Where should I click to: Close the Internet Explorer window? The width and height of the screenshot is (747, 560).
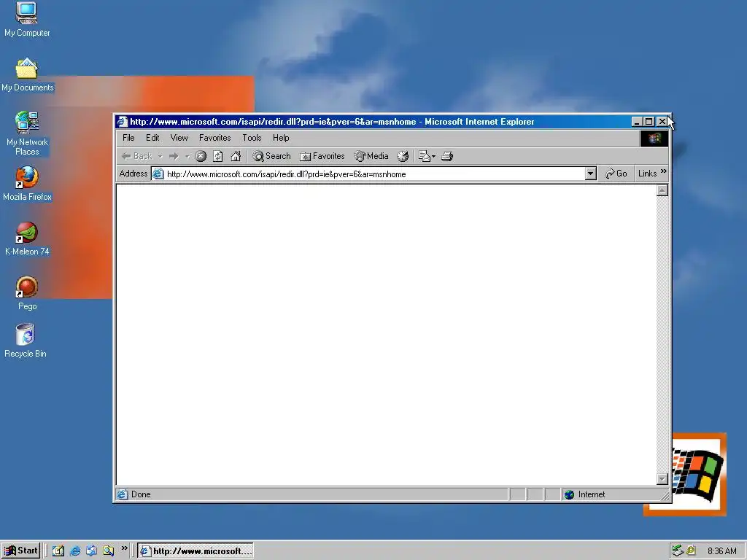pyautogui.click(x=662, y=122)
